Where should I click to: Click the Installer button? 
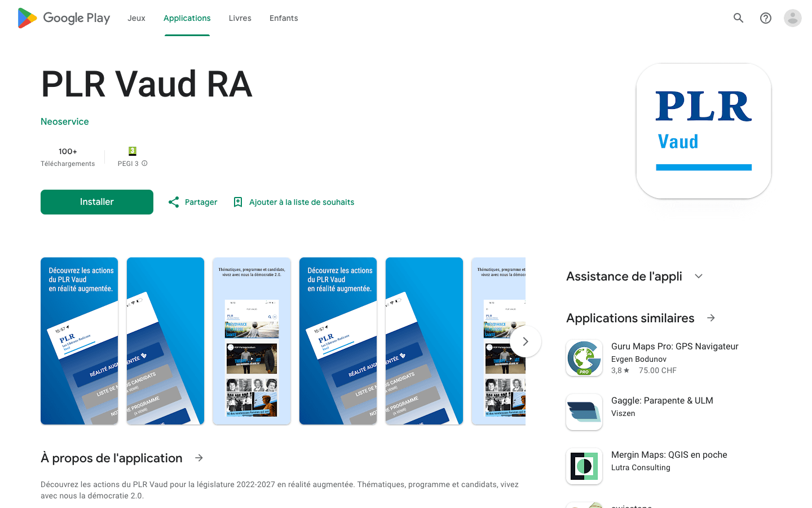(x=96, y=202)
